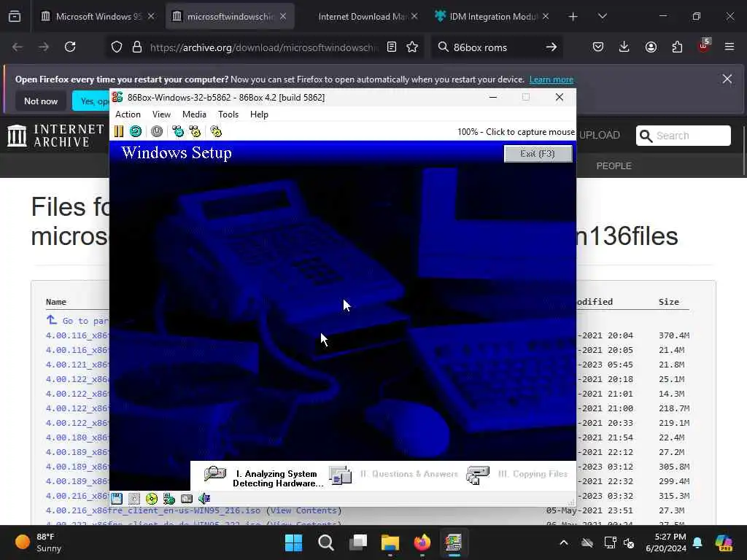Click the dithered grey second floppy icon
This screenshot has height=560, width=747.
click(x=134, y=499)
